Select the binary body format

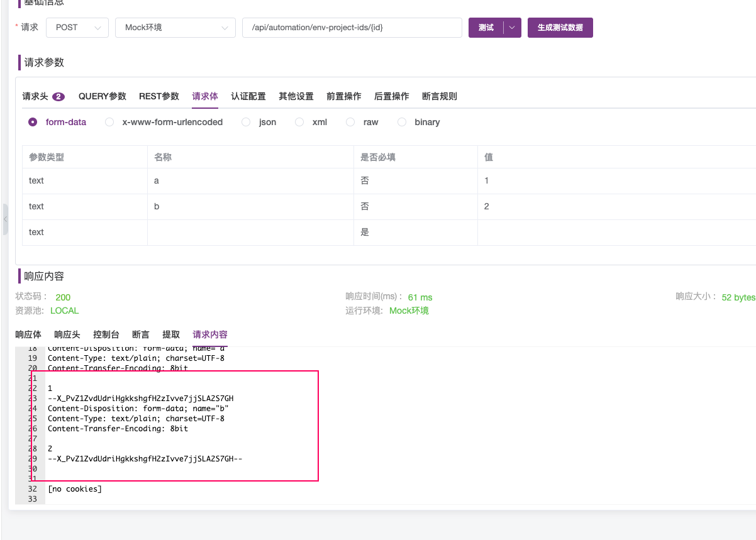402,122
